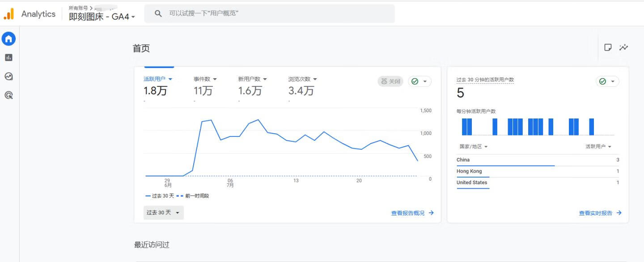The width and height of the screenshot is (644, 262).
Task: Toggle the 关闭 button on the chart card
Action: click(x=390, y=81)
